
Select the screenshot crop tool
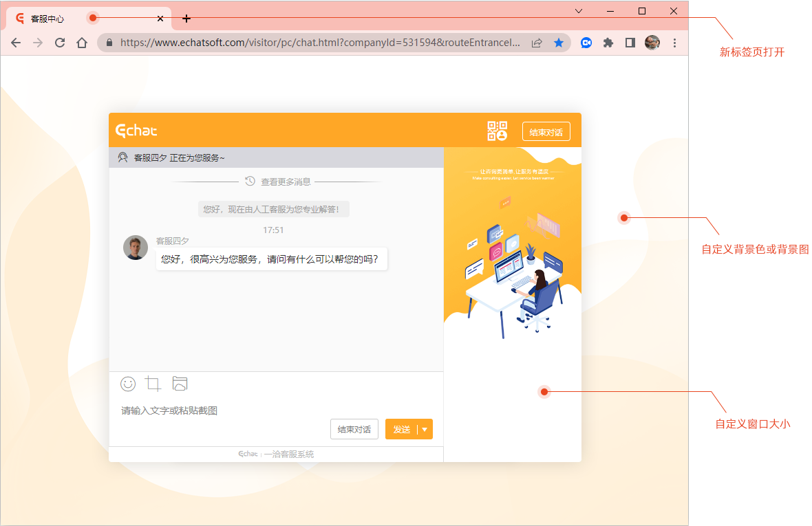tap(153, 384)
